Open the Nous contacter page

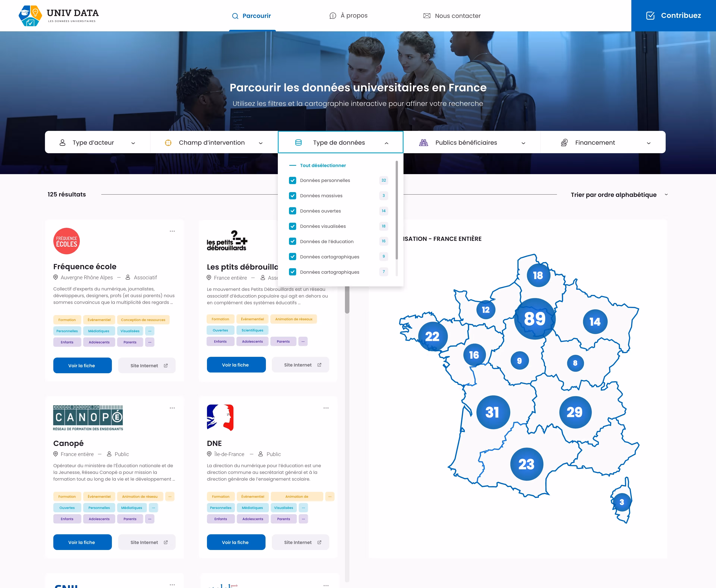pyautogui.click(x=457, y=16)
